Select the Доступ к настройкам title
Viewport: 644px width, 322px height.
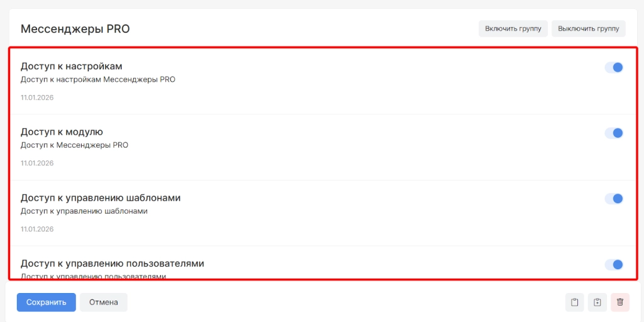[x=71, y=66]
